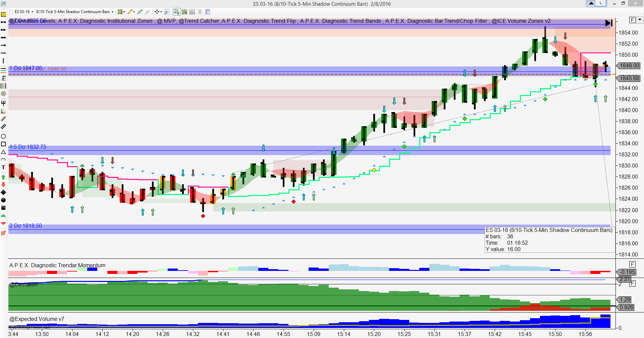This screenshot has width=644, height=338.
Task: Select the Triangle outline drawing tool
Action: 3,152
